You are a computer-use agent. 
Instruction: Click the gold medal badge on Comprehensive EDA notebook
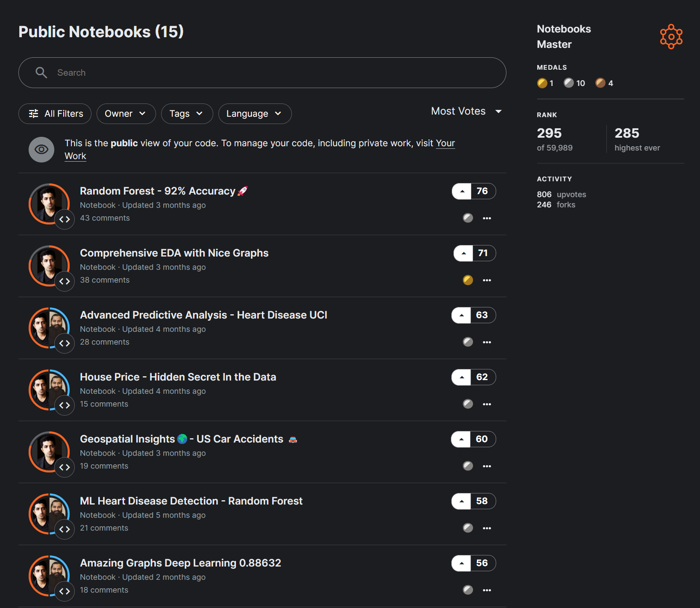468,280
